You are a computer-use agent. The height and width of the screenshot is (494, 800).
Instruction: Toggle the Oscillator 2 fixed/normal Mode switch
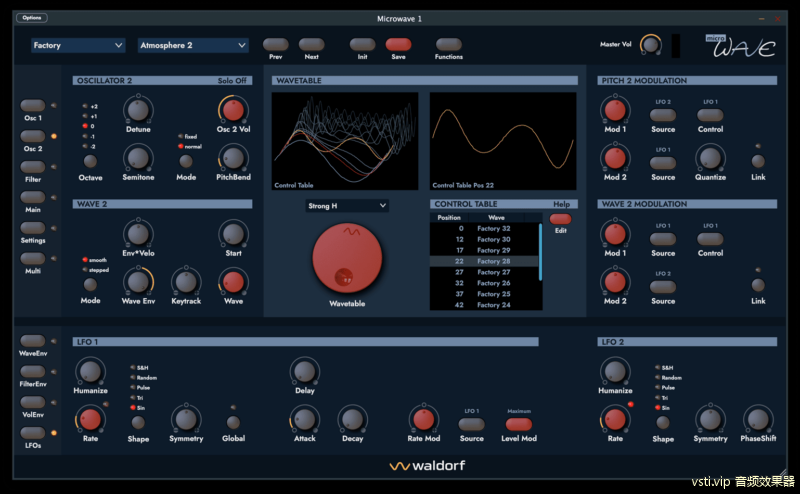pyautogui.click(x=186, y=161)
